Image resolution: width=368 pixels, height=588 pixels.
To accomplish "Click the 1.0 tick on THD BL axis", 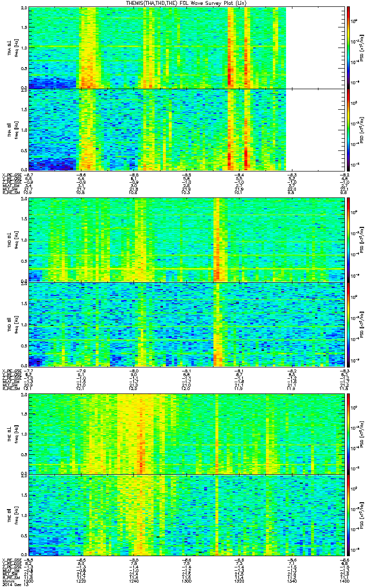I will [x=24, y=240].
